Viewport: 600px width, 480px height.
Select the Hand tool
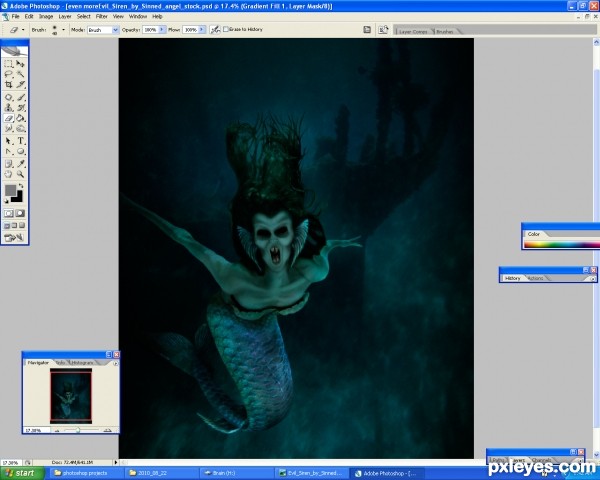pos(8,174)
